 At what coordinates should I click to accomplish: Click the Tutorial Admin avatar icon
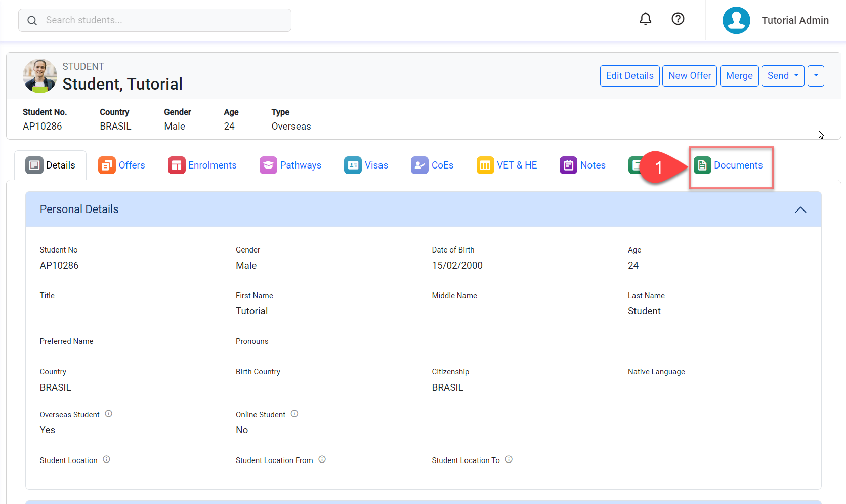coord(736,20)
